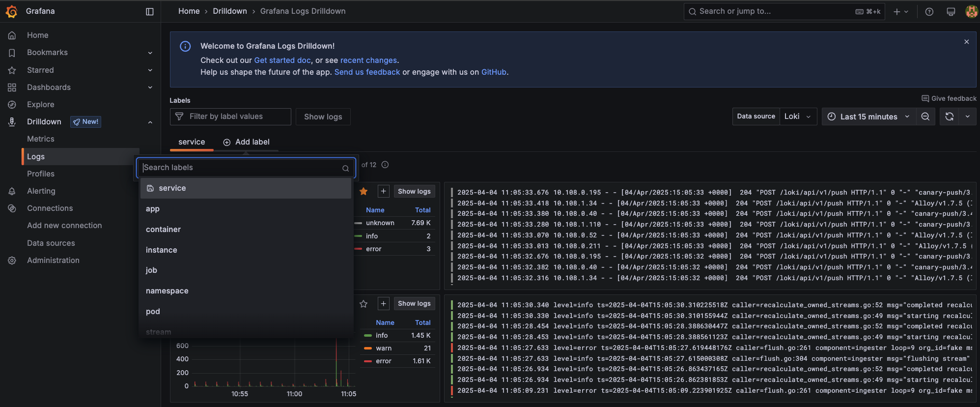Unfavorite the service with the orange star
This screenshot has height=407, width=980.
[364, 191]
